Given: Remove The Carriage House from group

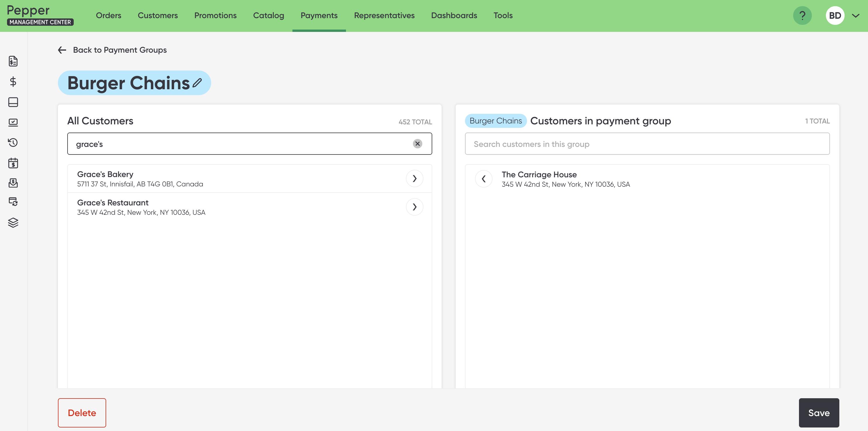Looking at the screenshot, I should pos(483,179).
